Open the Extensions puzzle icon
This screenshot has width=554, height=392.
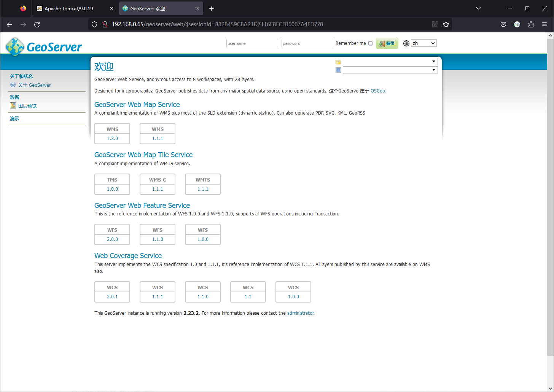pyautogui.click(x=531, y=24)
